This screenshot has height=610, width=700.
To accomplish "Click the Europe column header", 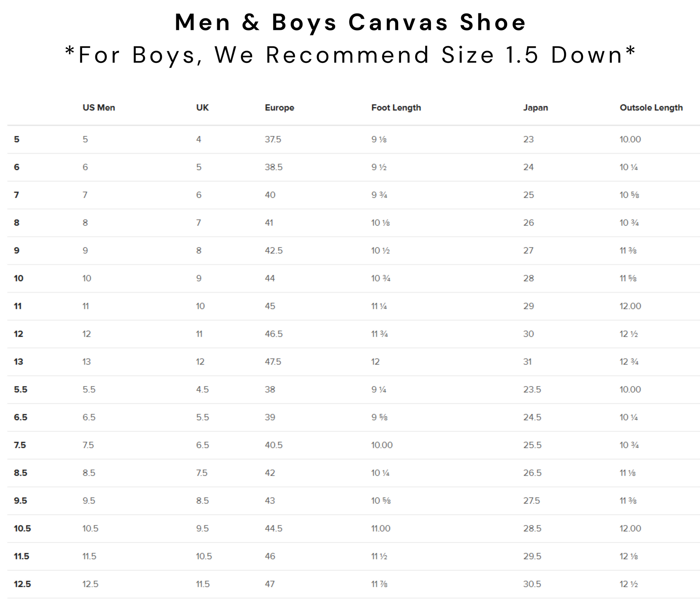I will tap(279, 108).
